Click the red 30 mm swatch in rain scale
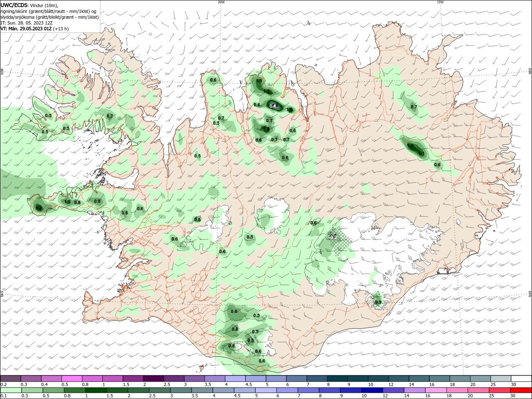 click(x=521, y=390)
